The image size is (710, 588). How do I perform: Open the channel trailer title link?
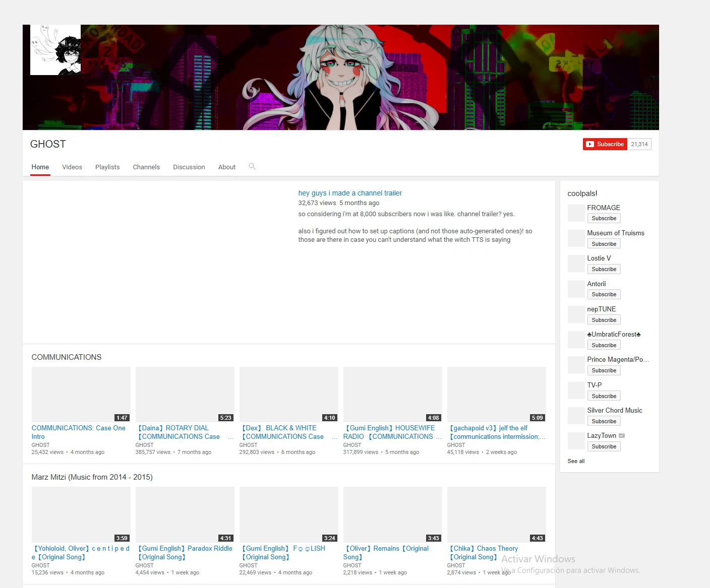(x=350, y=193)
